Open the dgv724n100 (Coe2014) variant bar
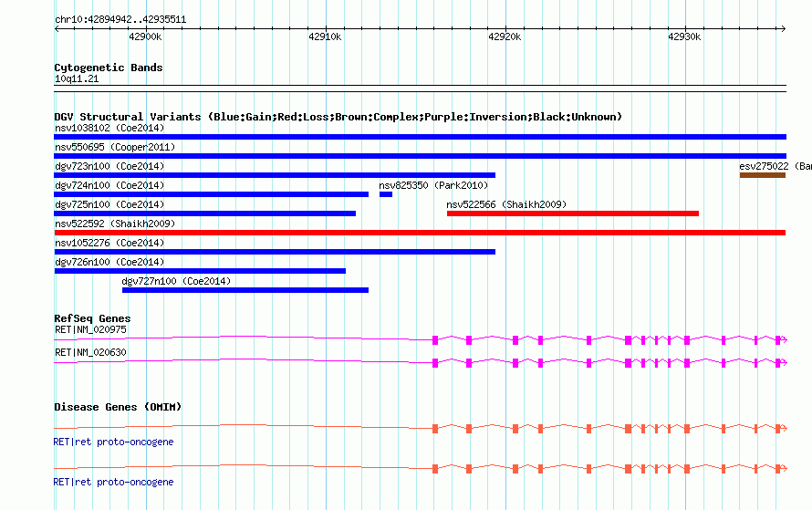The width and height of the screenshot is (812, 510). click(212, 194)
